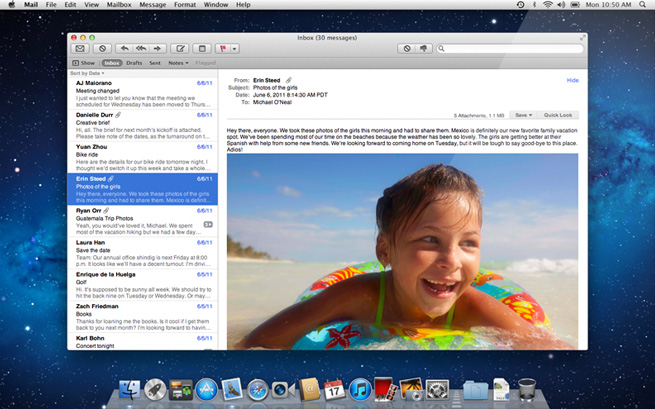Open FaceTime from the Dock
This screenshot has height=409, width=655.
click(283, 390)
